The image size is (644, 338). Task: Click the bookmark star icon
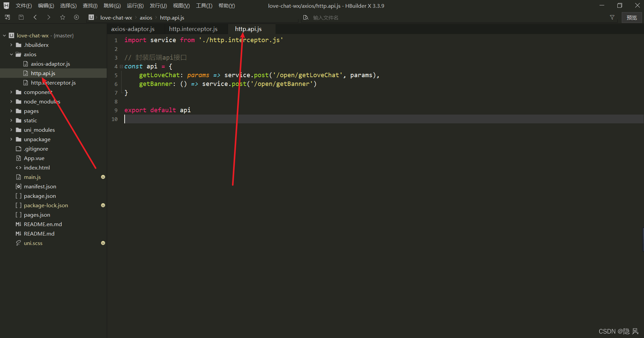point(63,17)
